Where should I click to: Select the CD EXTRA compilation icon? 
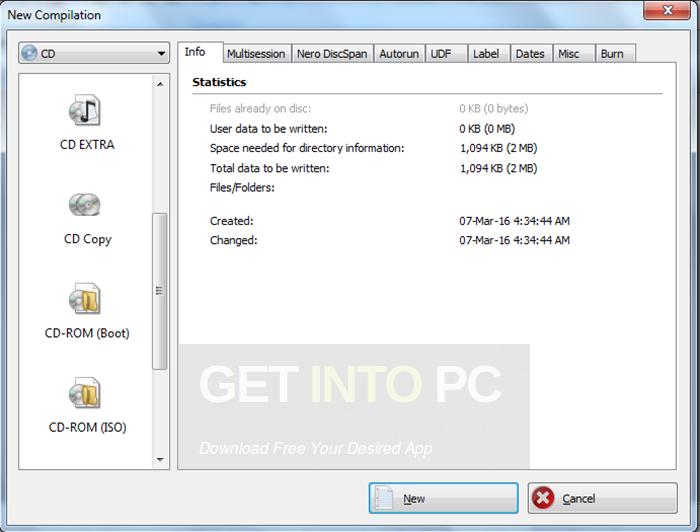[x=85, y=110]
